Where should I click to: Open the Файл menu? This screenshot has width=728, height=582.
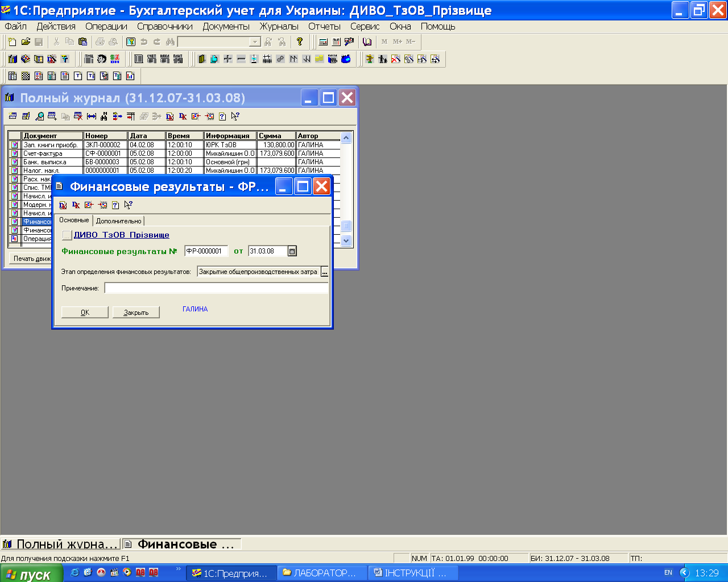pos(16,26)
